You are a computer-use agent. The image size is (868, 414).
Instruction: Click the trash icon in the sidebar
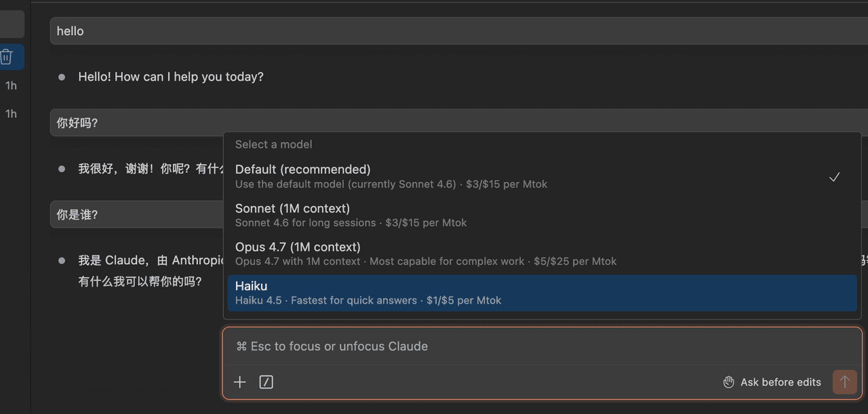tap(7, 57)
